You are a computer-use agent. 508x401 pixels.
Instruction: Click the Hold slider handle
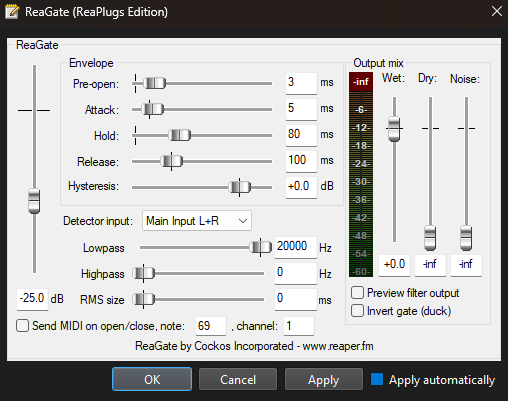[179, 135]
